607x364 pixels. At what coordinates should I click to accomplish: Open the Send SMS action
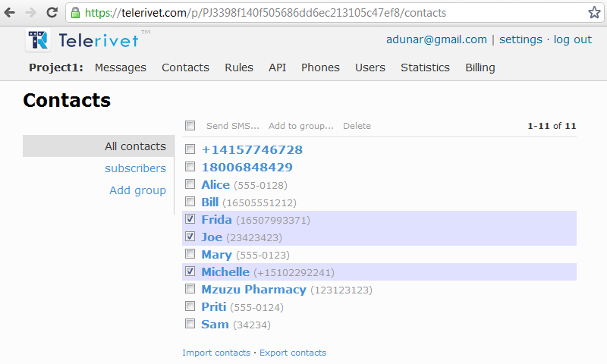(x=232, y=126)
